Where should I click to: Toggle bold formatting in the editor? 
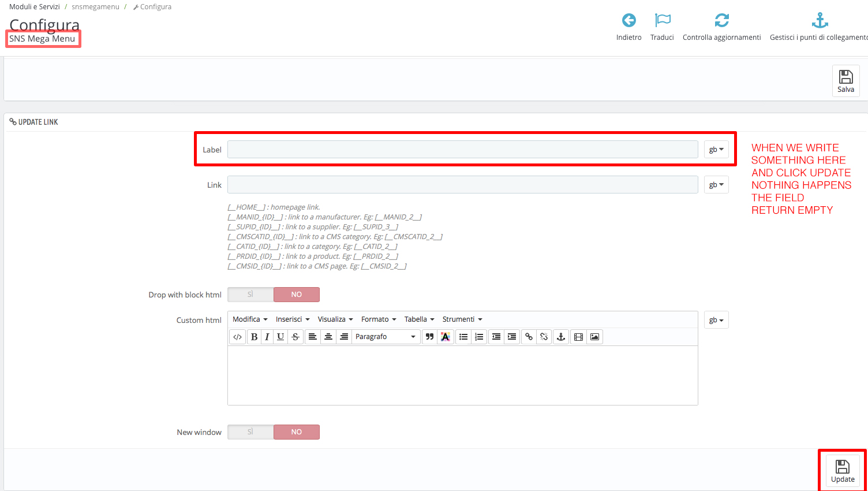point(254,337)
